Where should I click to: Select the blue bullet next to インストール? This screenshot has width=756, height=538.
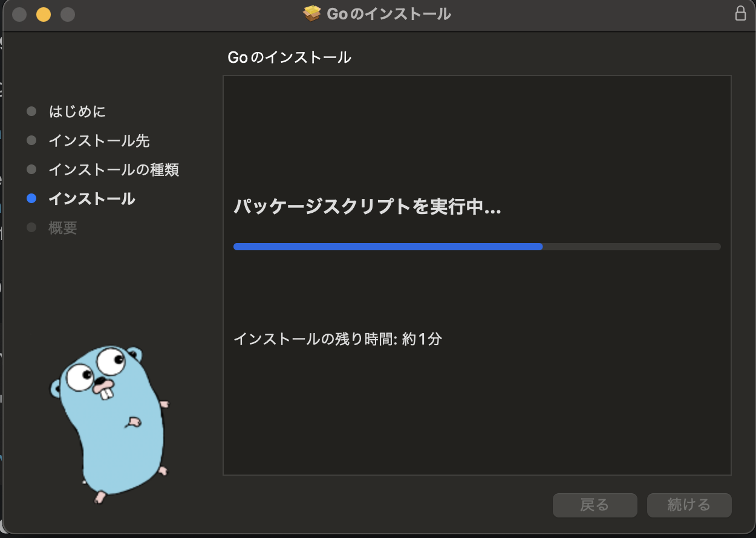pyautogui.click(x=30, y=199)
